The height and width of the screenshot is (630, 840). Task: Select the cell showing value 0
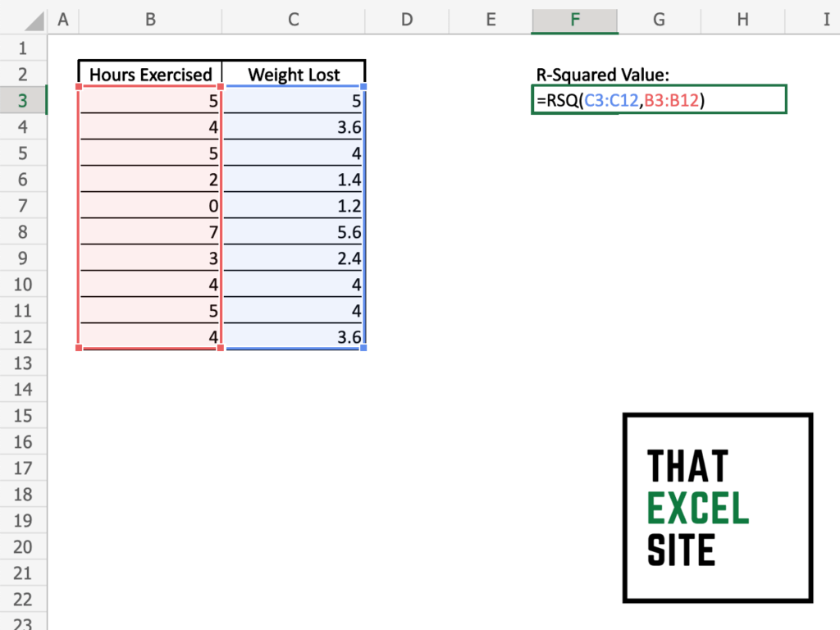(149, 205)
